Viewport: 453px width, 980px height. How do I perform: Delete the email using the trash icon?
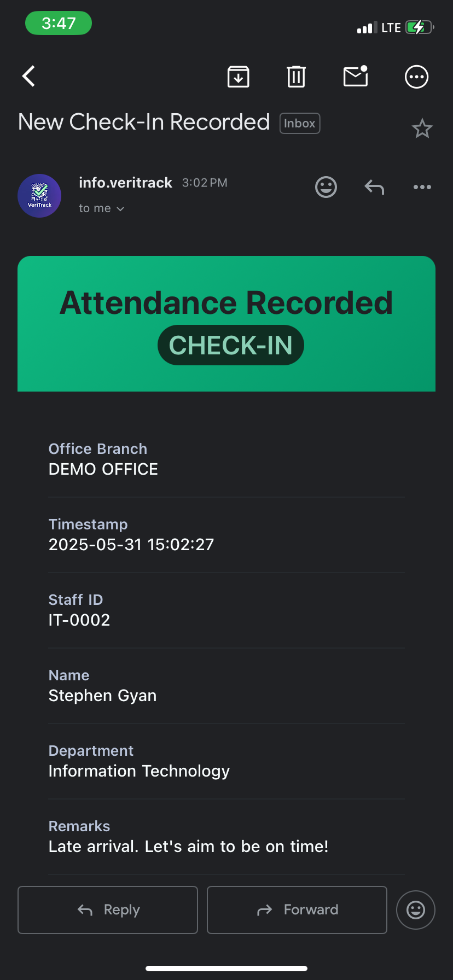pyautogui.click(x=296, y=77)
